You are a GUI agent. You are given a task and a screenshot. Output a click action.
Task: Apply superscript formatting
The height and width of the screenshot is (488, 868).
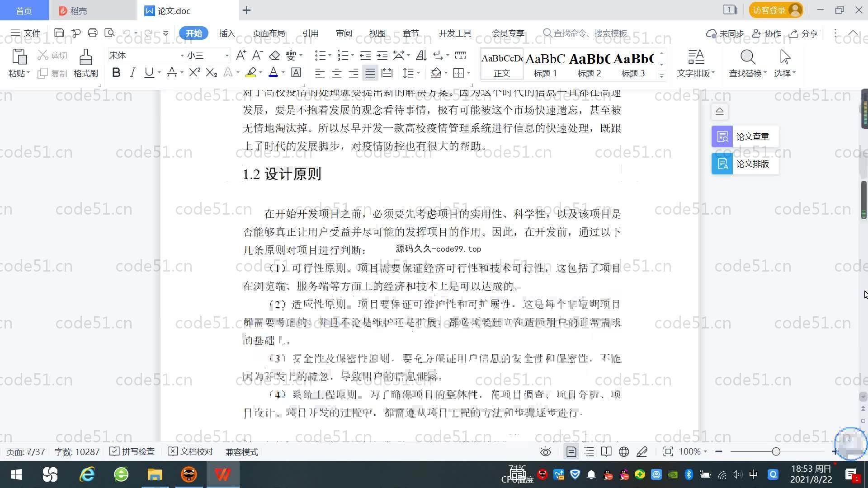[x=194, y=72]
